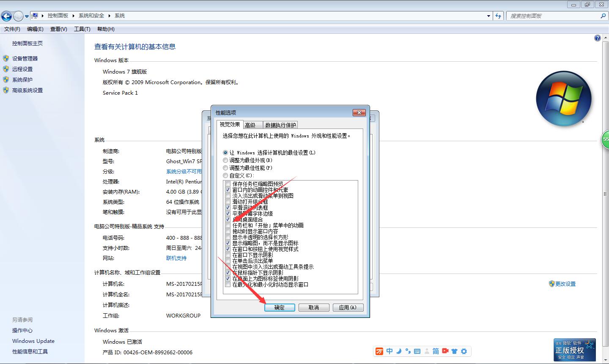Screen dimensions: 609x364
Task: Click the forward navigation arrow button
Action: click(x=18, y=16)
